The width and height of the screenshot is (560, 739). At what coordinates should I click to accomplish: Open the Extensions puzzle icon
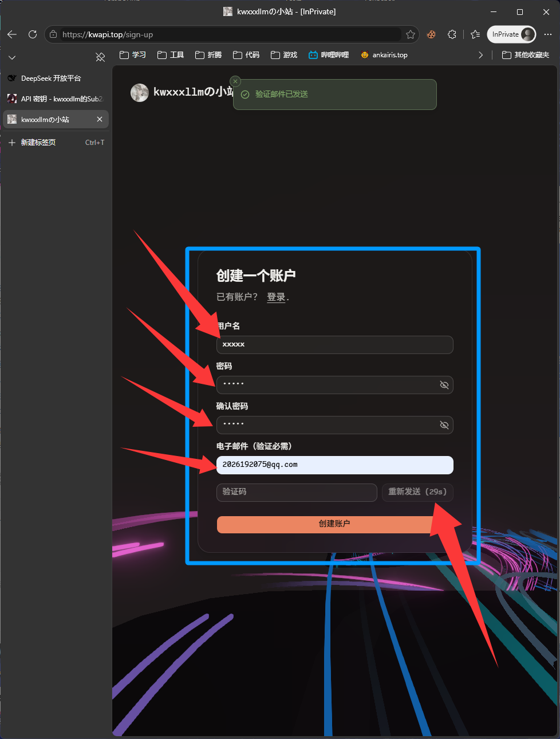[452, 34]
